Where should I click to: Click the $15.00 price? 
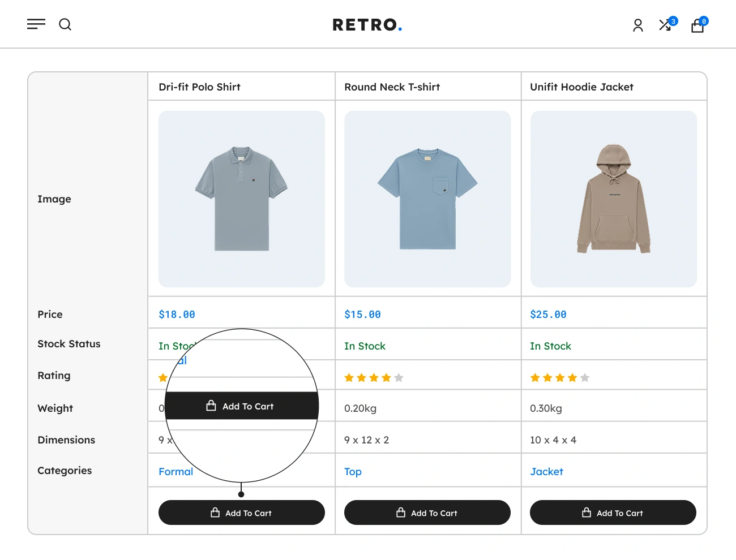[x=362, y=315]
